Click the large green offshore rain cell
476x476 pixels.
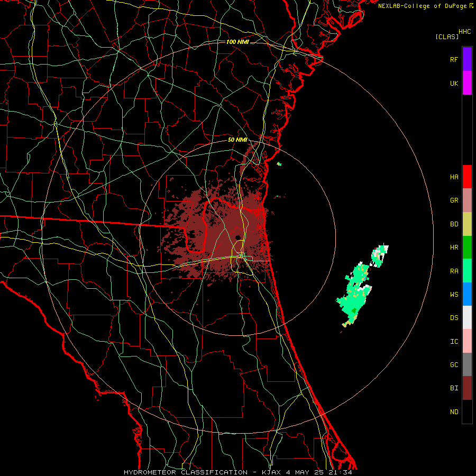pos(354,294)
